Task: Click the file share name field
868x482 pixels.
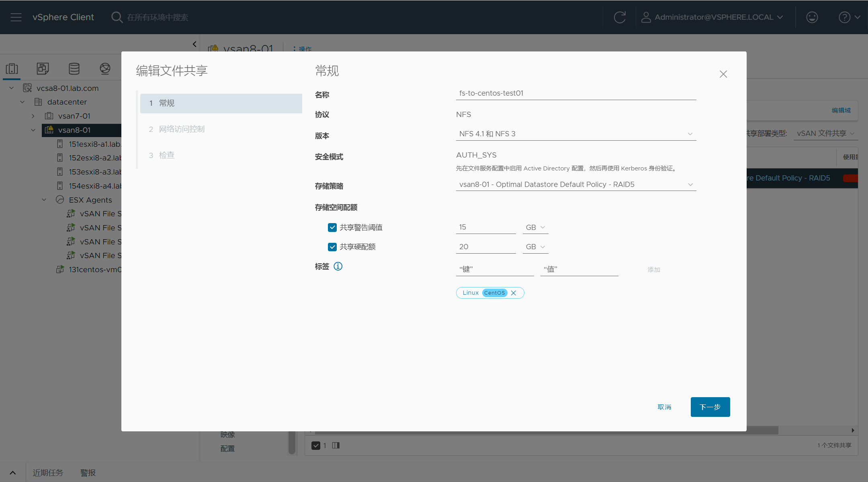Action: (x=576, y=93)
